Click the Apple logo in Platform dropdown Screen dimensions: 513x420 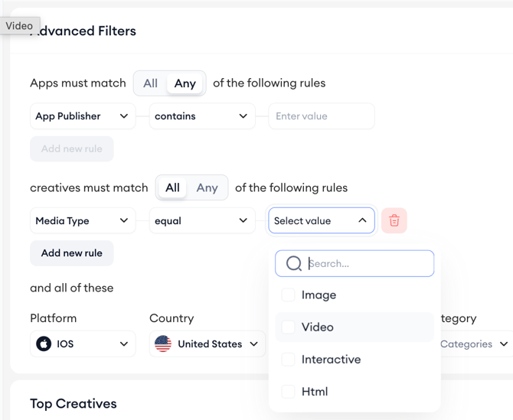pyautogui.click(x=44, y=343)
